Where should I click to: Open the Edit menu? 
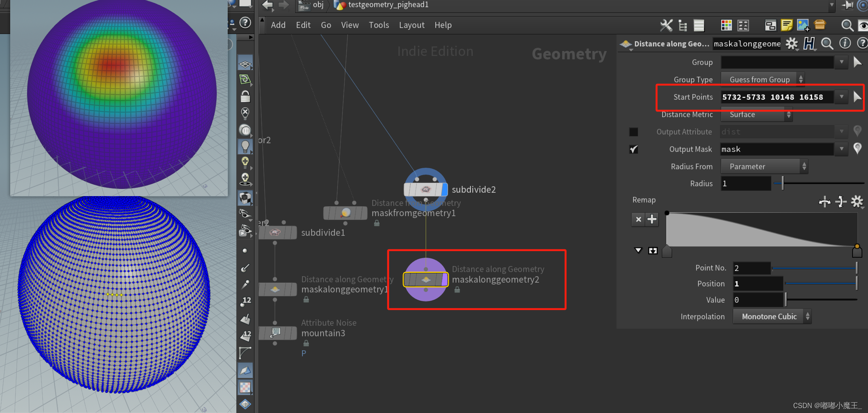(x=303, y=25)
